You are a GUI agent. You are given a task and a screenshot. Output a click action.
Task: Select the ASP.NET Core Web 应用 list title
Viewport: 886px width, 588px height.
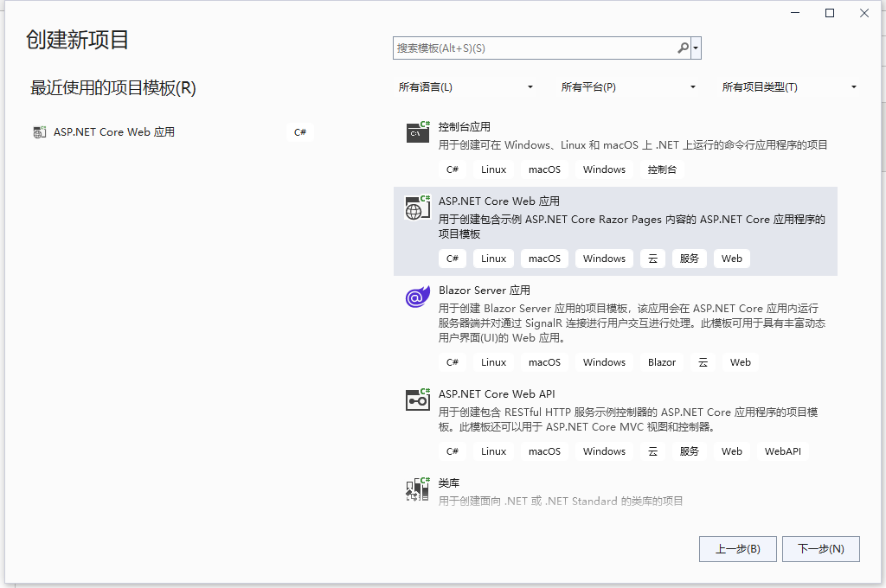click(499, 201)
